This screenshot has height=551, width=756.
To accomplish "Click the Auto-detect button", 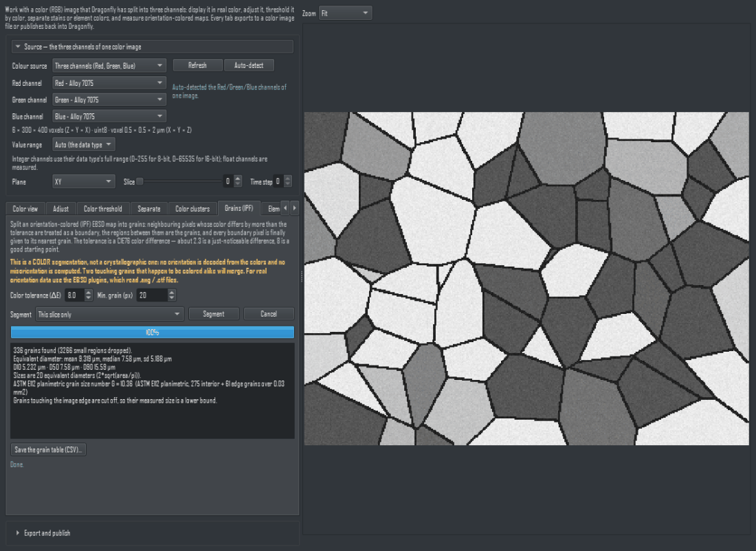I will pyautogui.click(x=249, y=65).
